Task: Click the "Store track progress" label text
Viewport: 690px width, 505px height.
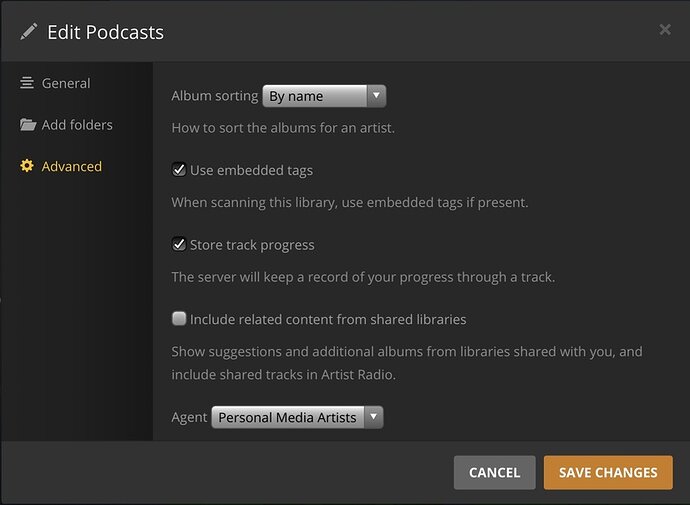Action: tap(252, 245)
